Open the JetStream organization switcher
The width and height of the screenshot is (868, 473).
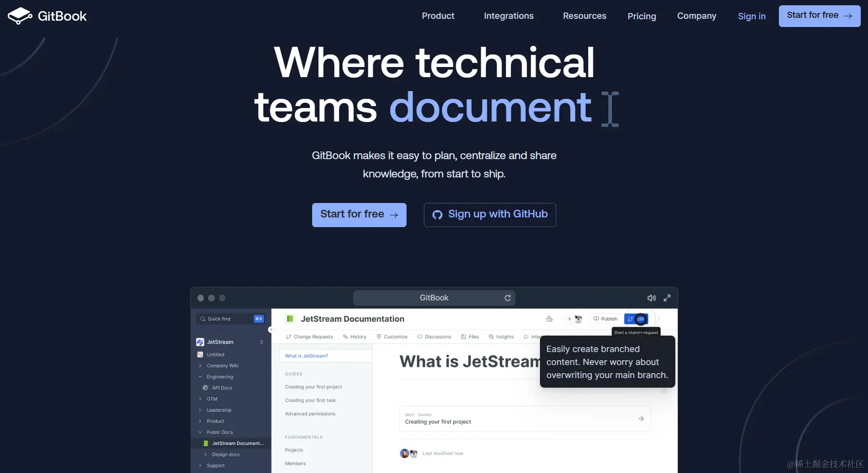262,342
